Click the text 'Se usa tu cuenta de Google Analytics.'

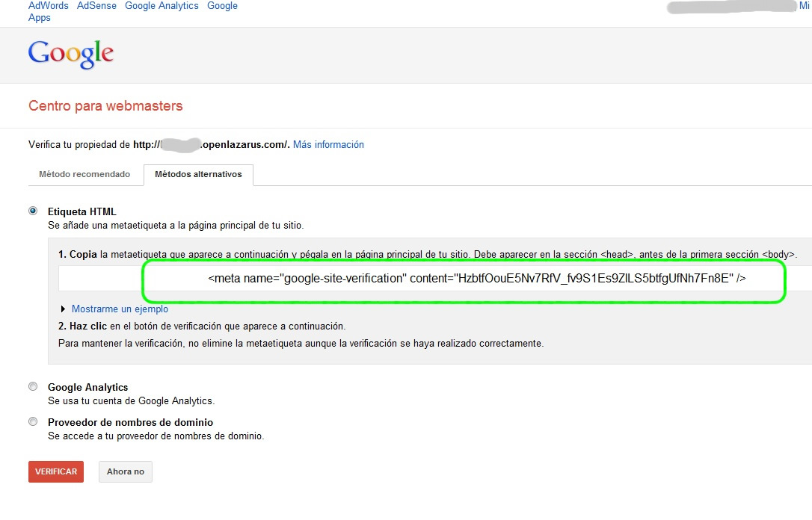(131, 401)
